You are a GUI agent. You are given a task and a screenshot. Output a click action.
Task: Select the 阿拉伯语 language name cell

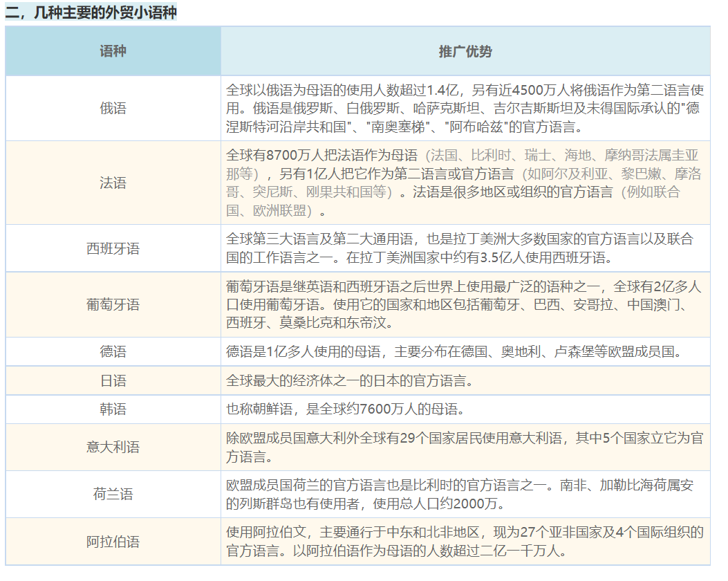(113, 542)
